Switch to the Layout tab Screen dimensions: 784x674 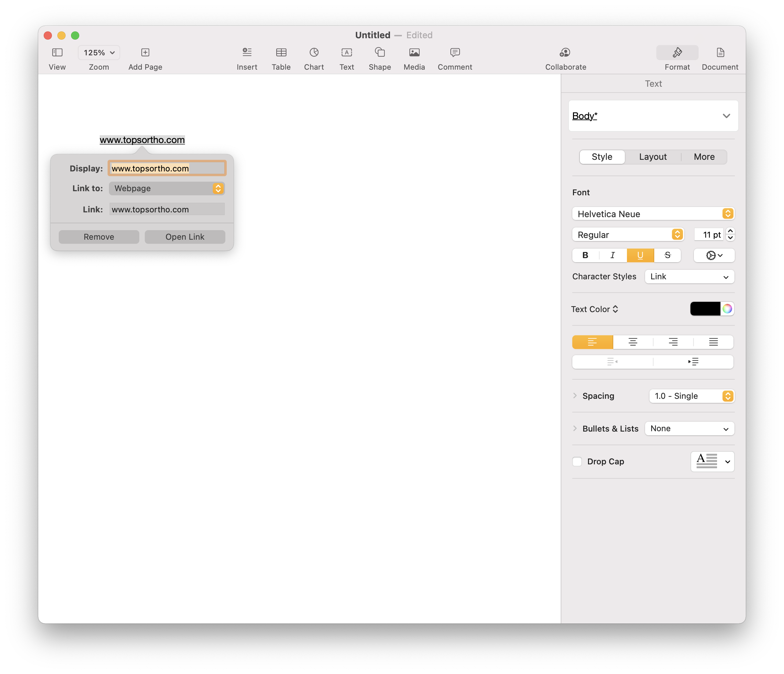(x=653, y=157)
